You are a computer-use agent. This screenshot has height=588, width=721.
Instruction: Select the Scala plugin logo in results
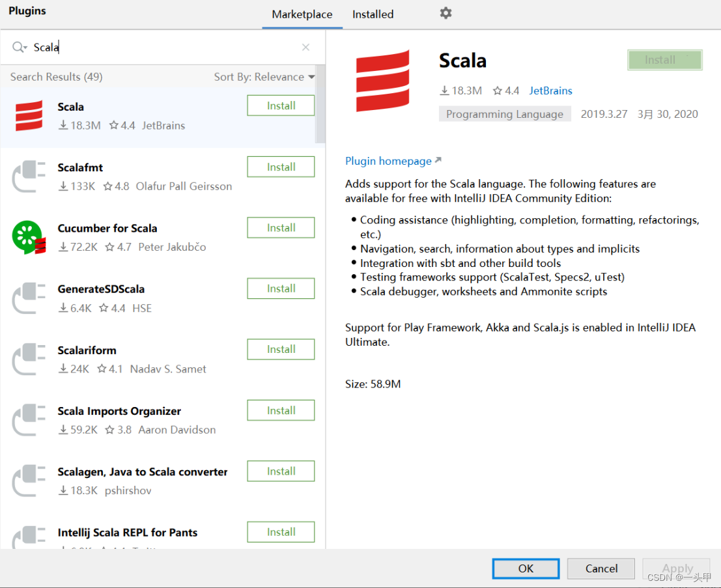[x=29, y=116]
